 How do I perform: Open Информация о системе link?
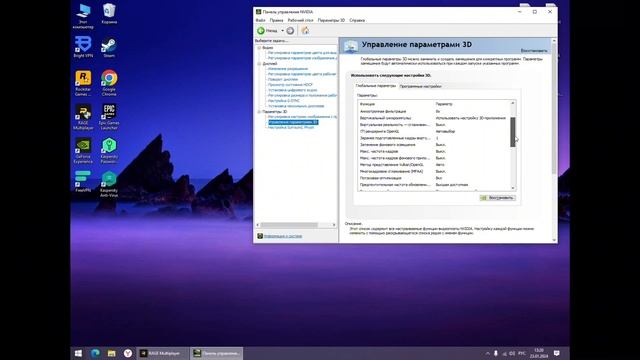pyautogui.click(x=283, y=236)
